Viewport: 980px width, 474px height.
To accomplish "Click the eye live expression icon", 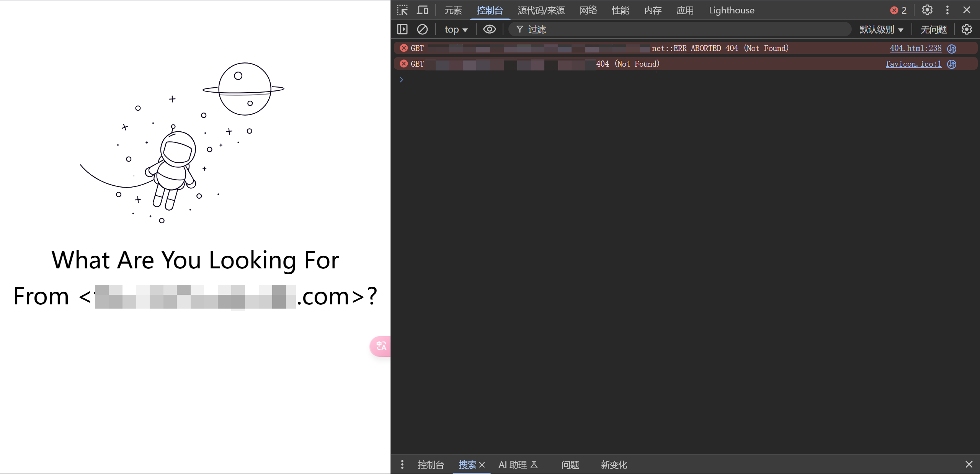I will [489, 29].
